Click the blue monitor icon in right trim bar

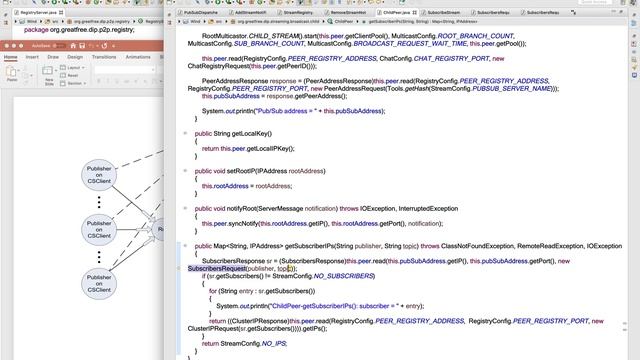634,76
